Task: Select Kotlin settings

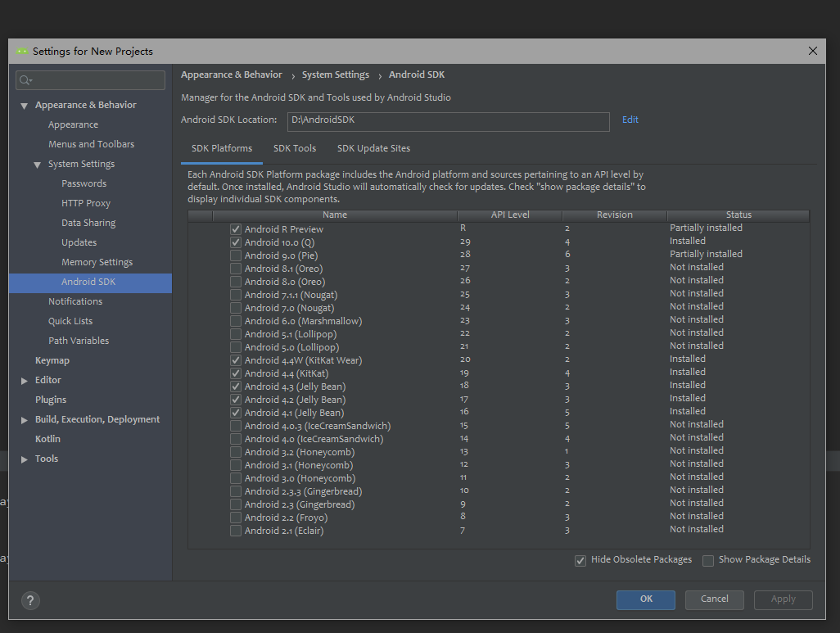Action: point(47,439)
